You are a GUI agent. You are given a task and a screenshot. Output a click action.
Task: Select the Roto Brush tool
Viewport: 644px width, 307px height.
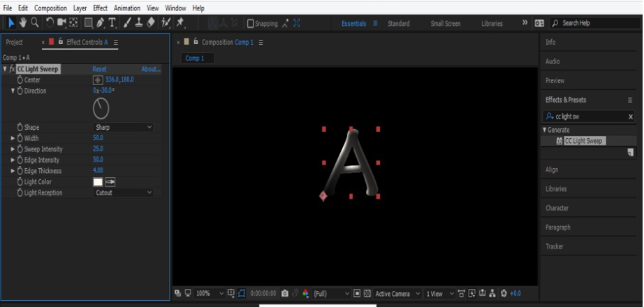click(x=166, y=23)
